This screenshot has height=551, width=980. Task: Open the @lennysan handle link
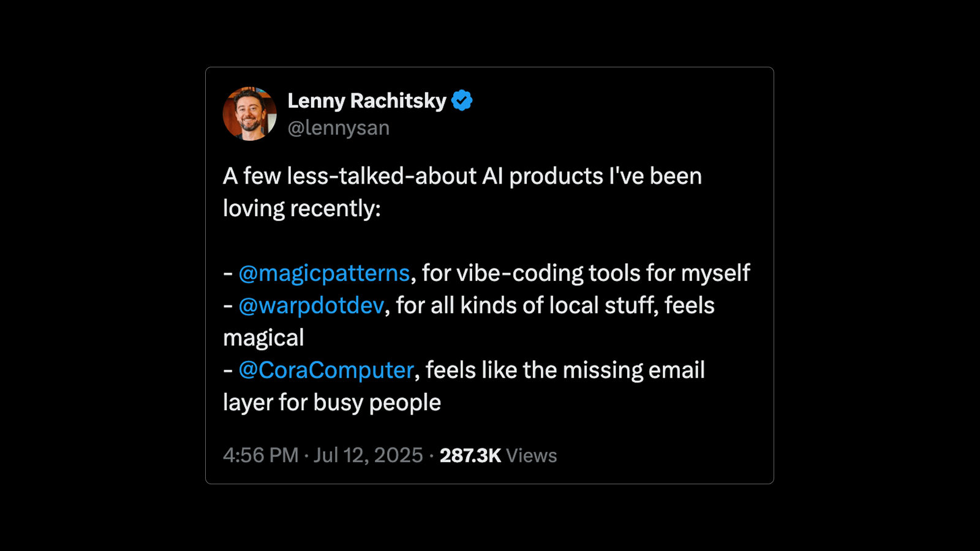pos(339,128)
